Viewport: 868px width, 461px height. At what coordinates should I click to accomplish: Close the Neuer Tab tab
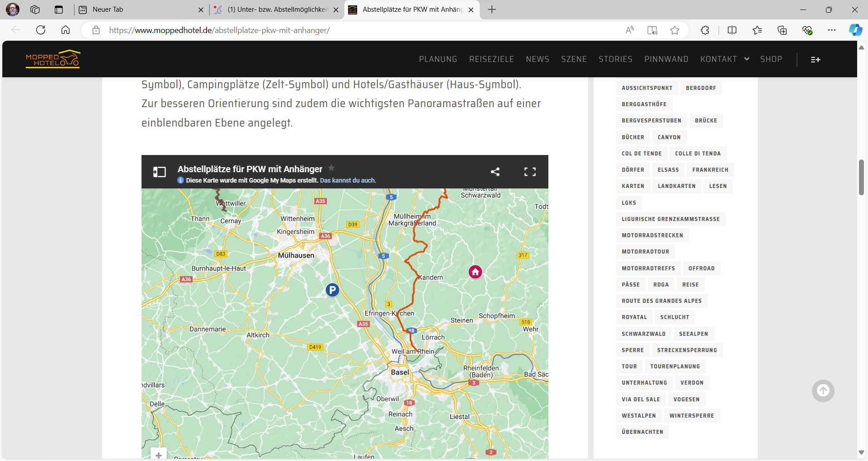[x=201, y=10]
